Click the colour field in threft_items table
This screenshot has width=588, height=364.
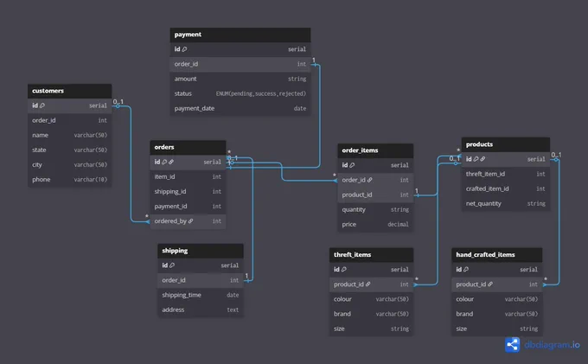coord(371,299)
